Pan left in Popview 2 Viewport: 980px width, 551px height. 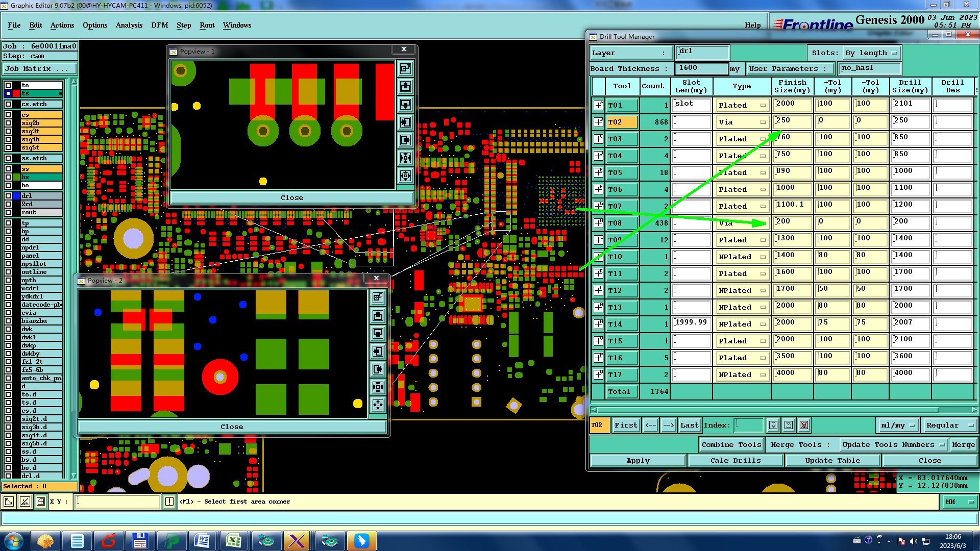pyautogui.click(x=378, y=352)
